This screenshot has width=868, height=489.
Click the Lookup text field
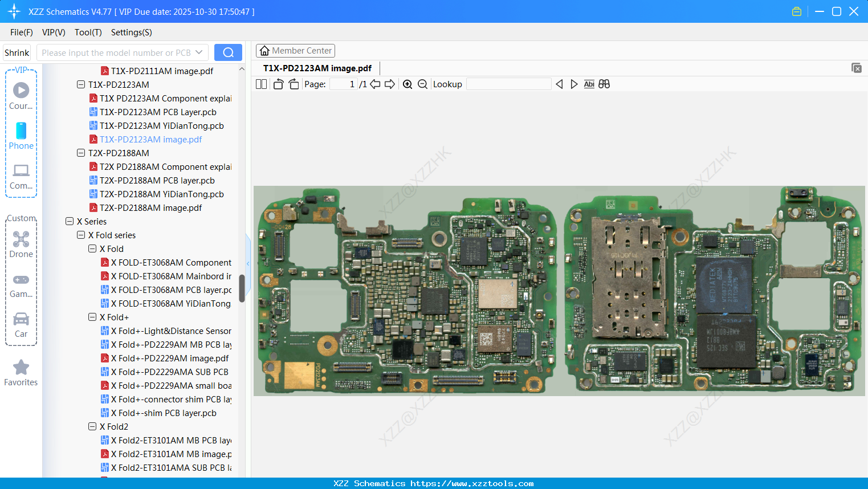click(509, 84)
